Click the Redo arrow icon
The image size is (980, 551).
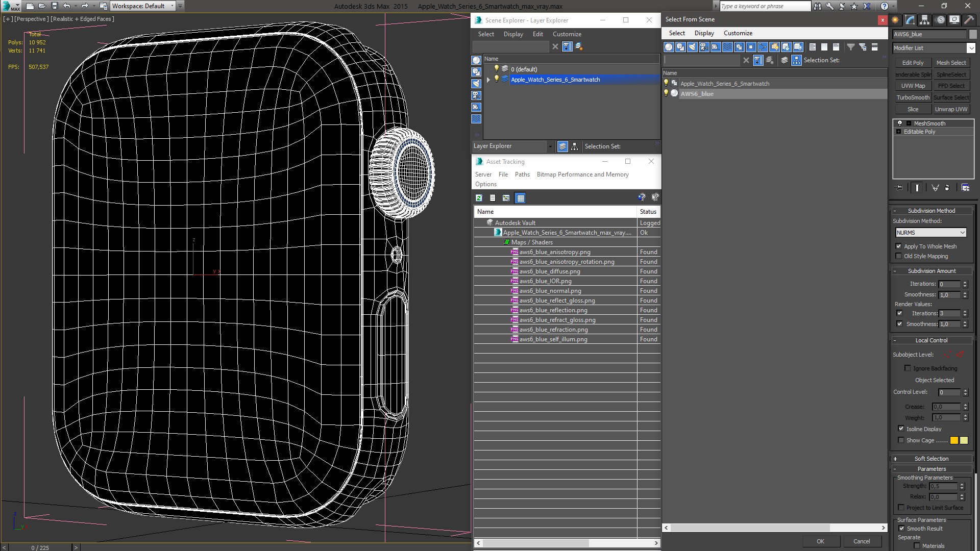tap(85, 6)
